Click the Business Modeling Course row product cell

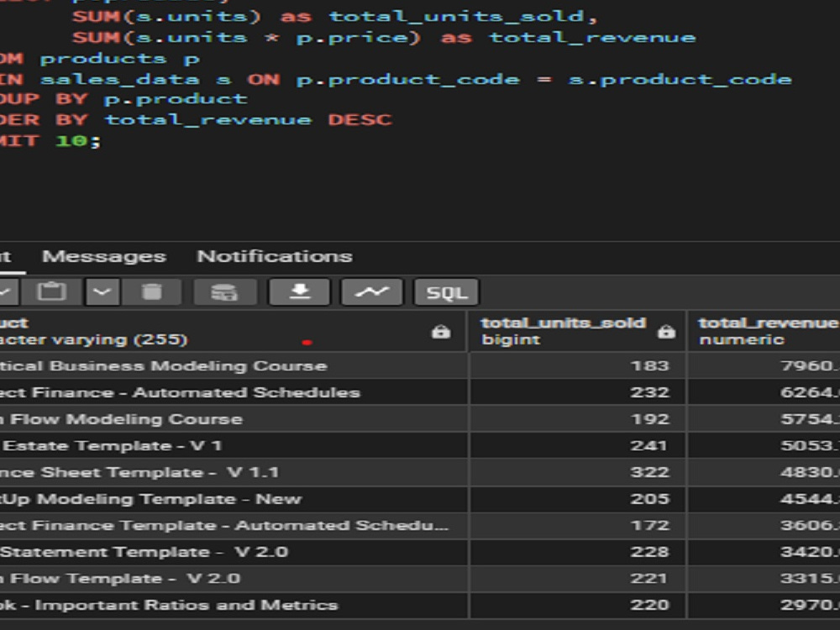pyautogui.click(x=233, y=366)
